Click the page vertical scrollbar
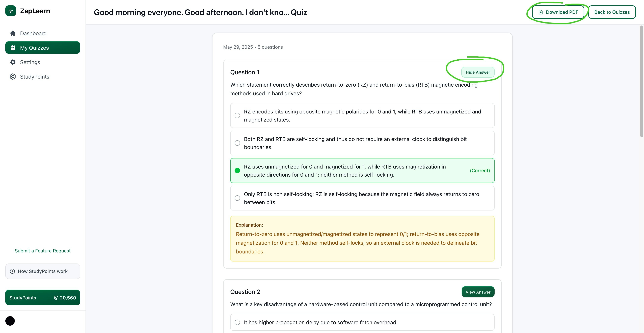The width and height of the screenshot is (644, 333). [641, 81]
